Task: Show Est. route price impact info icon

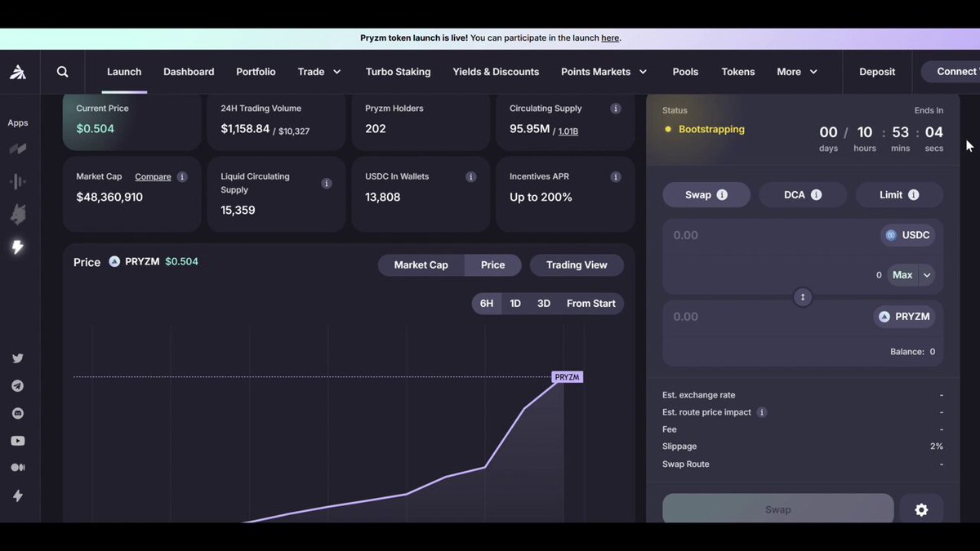Action: click(x=762, y=412)
